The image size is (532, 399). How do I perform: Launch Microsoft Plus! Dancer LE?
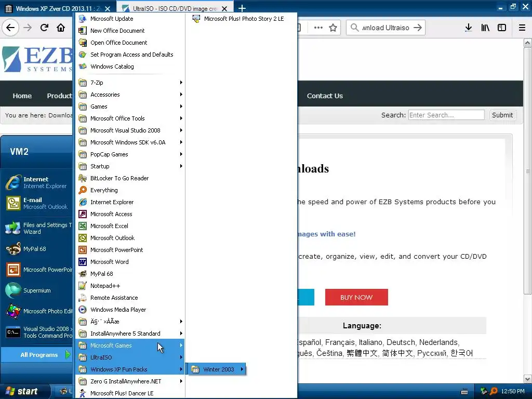[x=130, y=393]
